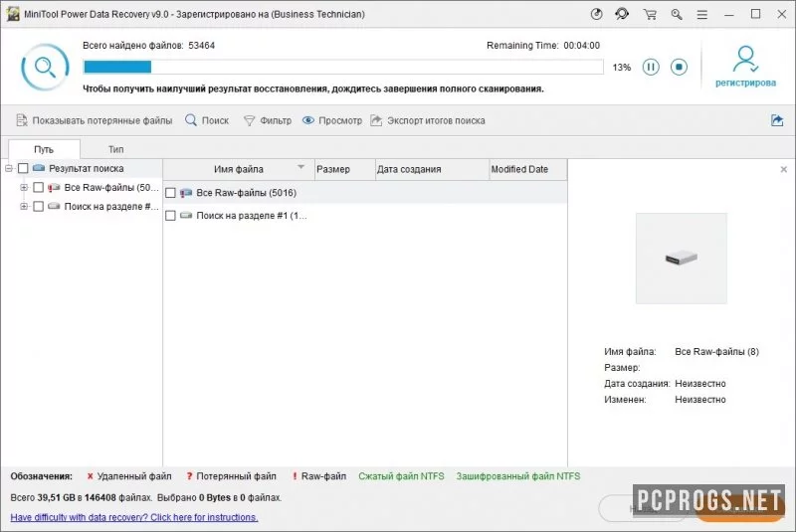
Task: Select Поиск на разделе #1 row in list
Action: (x=365, y=216)
